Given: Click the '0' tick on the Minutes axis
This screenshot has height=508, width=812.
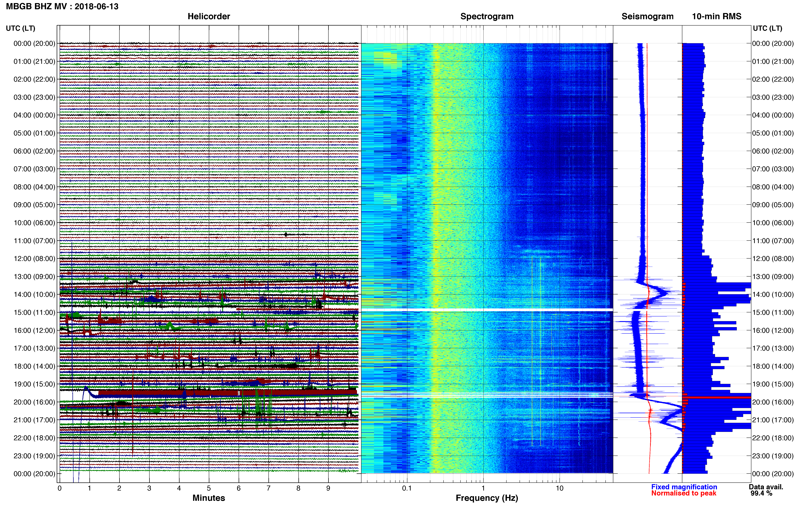Looking at the screenshot, I should pyautogui.click(x=60, y=488).
